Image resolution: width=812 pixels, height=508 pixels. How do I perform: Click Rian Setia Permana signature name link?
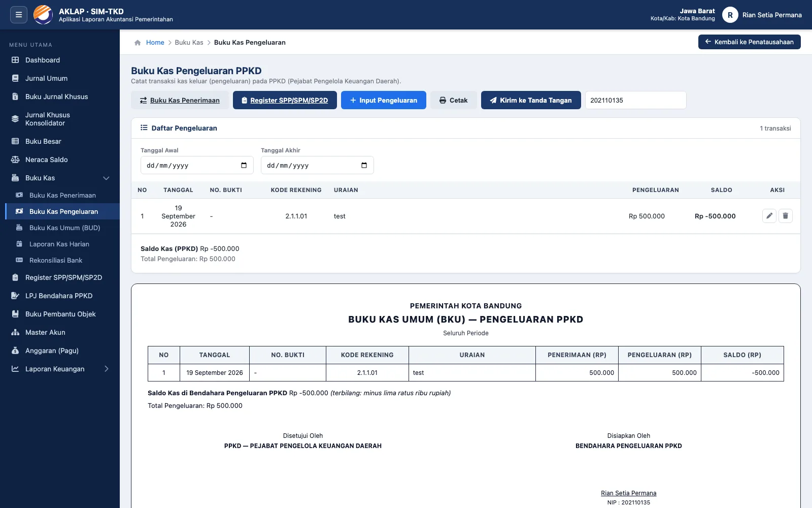coord(629,493)
